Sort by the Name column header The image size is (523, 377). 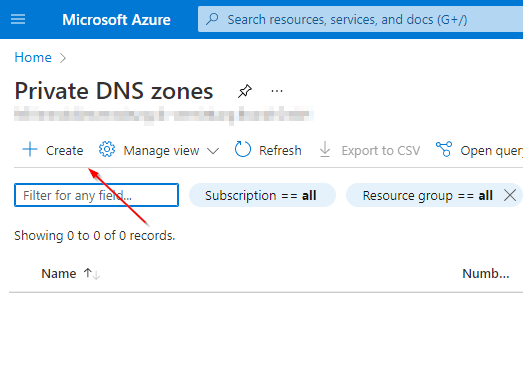point(59,274)
